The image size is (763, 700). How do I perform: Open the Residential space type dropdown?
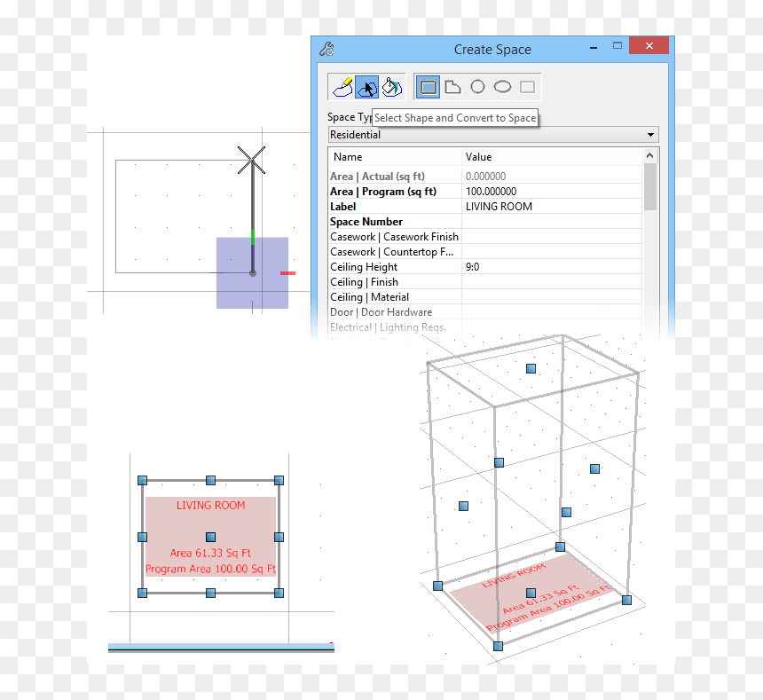[493, 135]
